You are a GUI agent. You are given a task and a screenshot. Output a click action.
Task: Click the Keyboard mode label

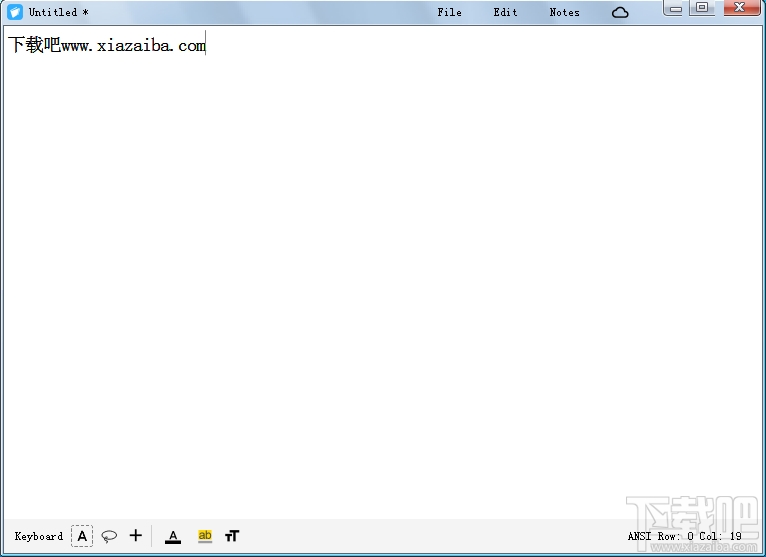coord(39,536)
